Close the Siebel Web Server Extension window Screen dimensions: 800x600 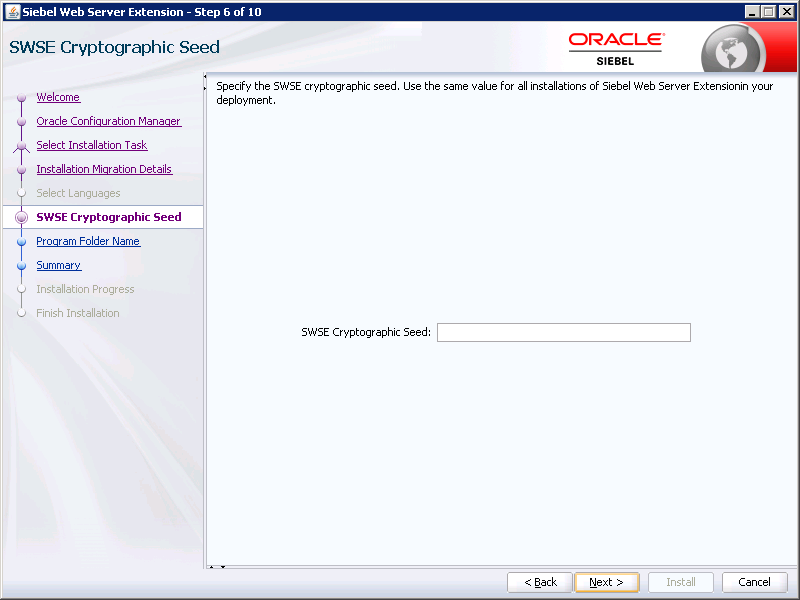787,12
